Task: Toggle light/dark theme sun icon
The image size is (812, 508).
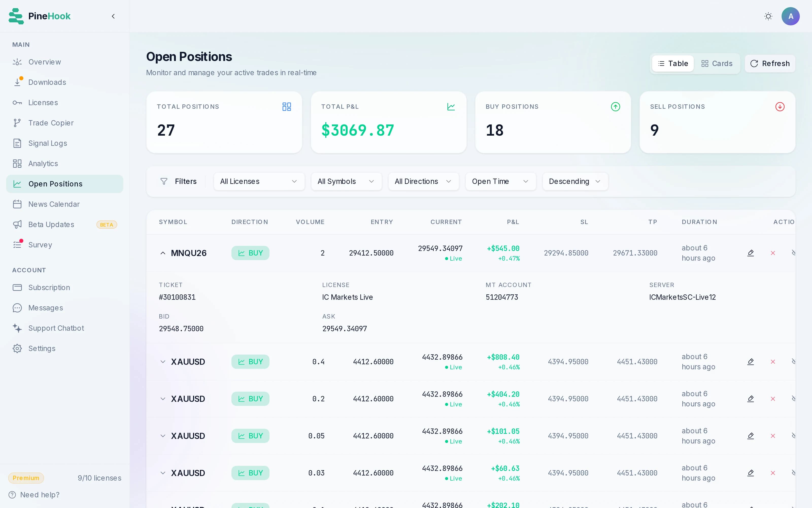Action: pyautogui.click(x=768, y=16)
